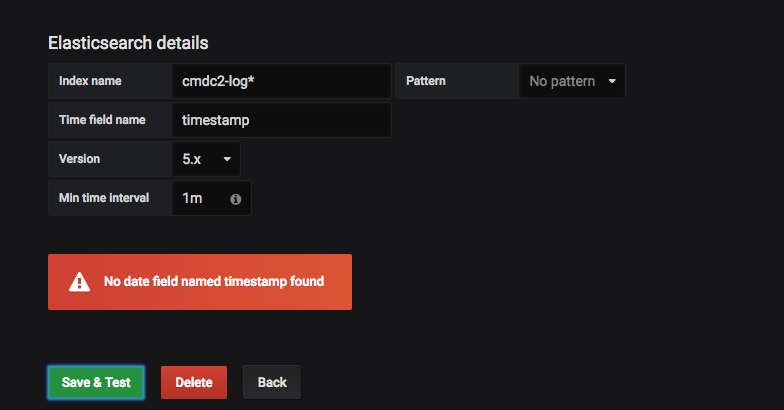Open the Pattern dropdown showing No pattern

click(x=572, y=81)
